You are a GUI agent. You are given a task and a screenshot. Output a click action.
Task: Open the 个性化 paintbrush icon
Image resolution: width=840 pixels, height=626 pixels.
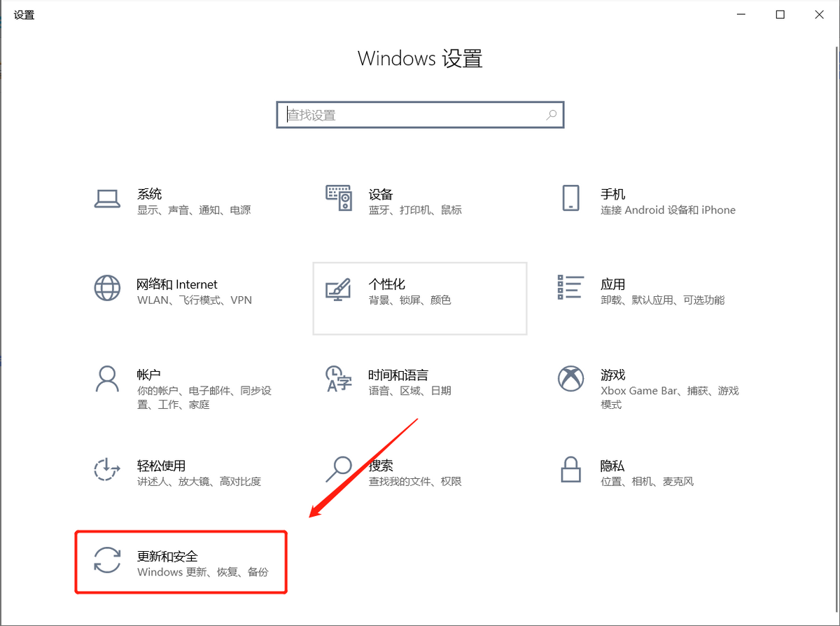click(x=339, y=288)
